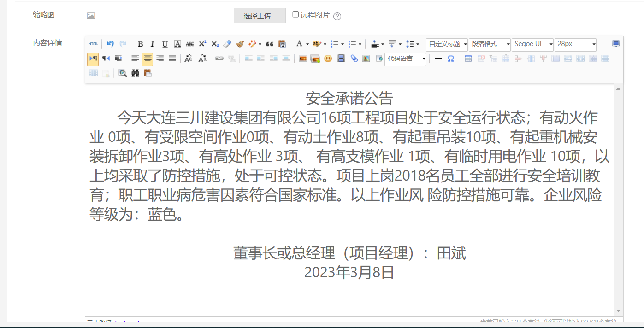Open the 段落格式 dropdown
Screen dimensions: 644x328
coord(490,44)
